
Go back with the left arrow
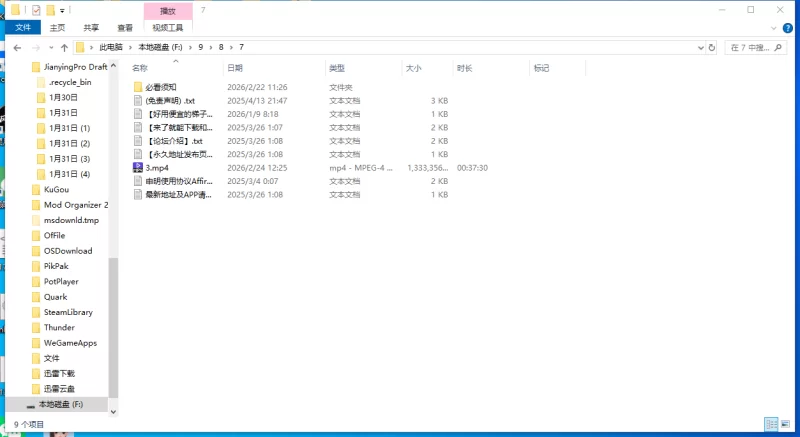click(x=17, y=47)
